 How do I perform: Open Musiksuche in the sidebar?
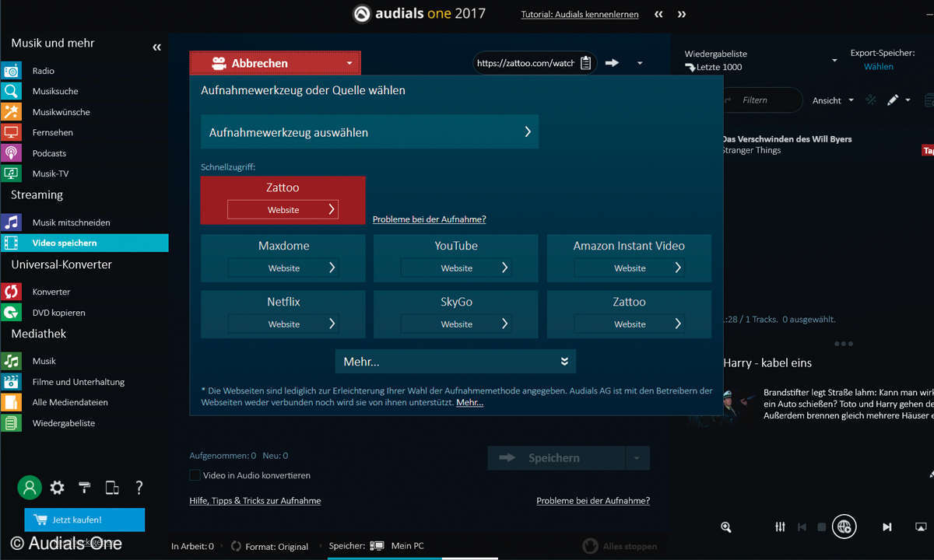[x=54, y=91]
